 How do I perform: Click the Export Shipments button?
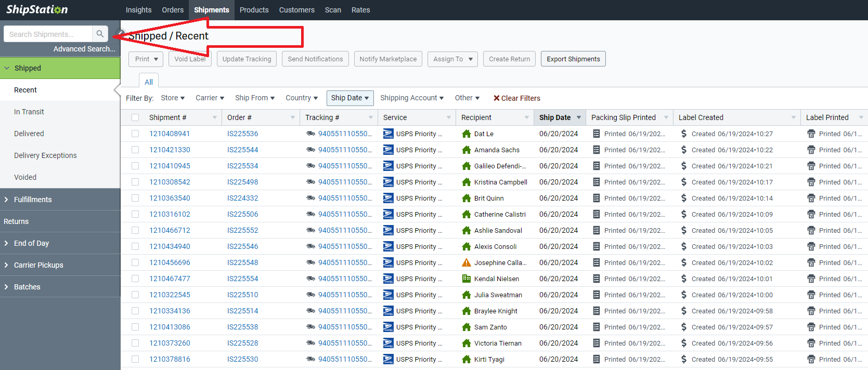[573, 59]
